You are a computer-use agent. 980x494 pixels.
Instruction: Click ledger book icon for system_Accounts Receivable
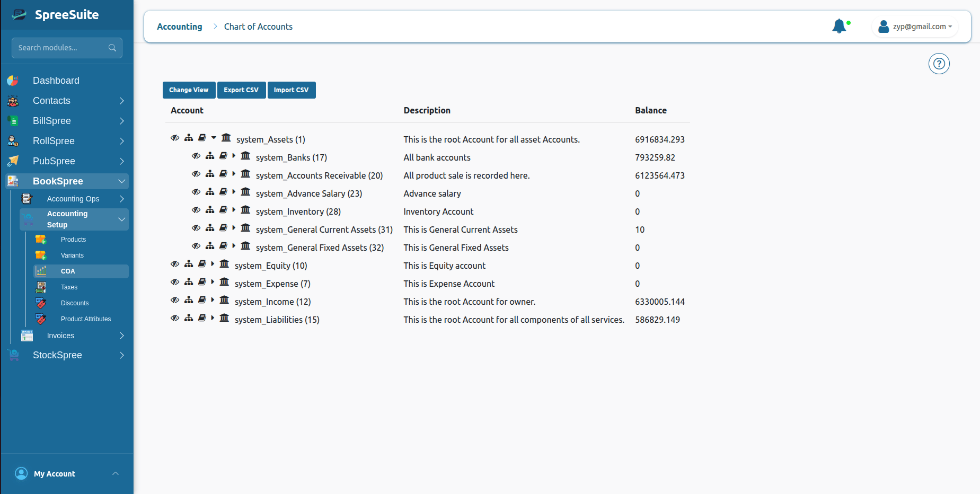pyautogui.click(x=223, y=174)
